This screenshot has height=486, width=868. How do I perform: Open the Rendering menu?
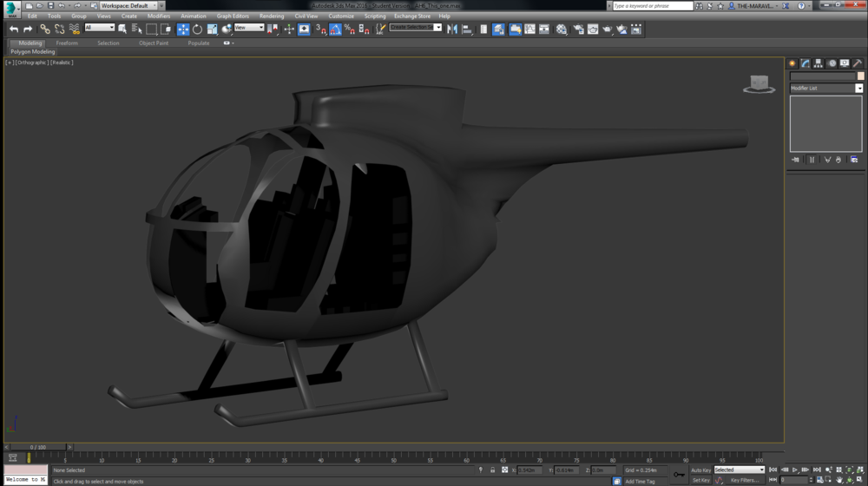click(x=271, y=16)
